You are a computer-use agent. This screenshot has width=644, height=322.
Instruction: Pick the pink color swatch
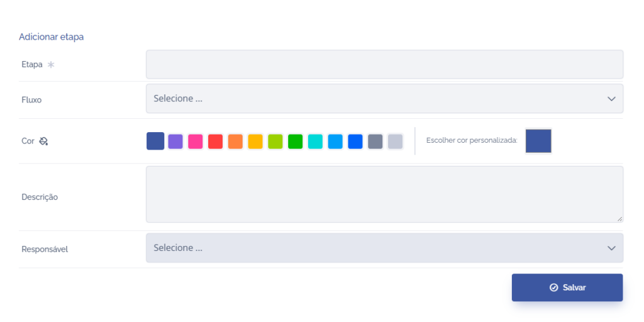[x=196, y=142]
